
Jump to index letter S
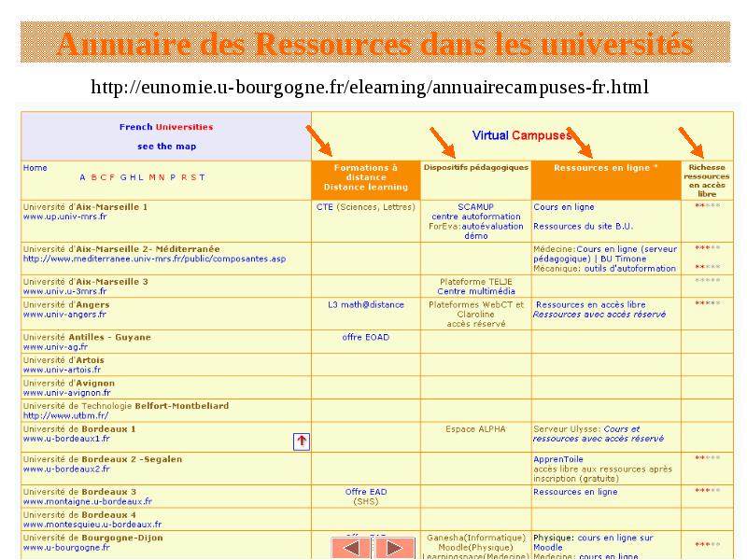193,177
